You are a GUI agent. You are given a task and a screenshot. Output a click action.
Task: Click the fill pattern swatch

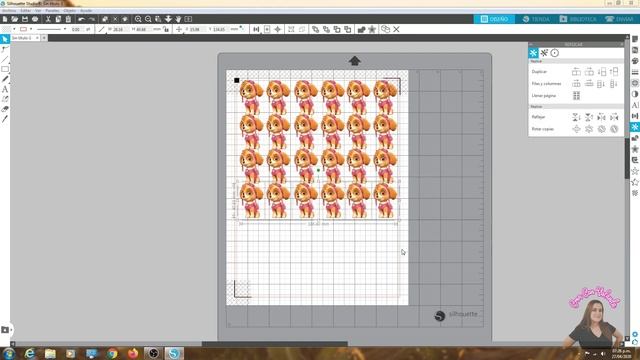[x=6, y=29]
